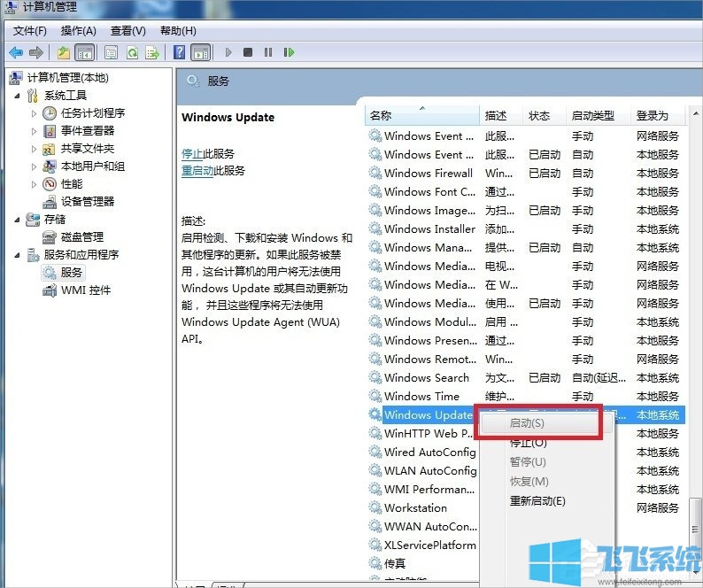Click the services list scrollbar thumb

[x=695, y=528]
